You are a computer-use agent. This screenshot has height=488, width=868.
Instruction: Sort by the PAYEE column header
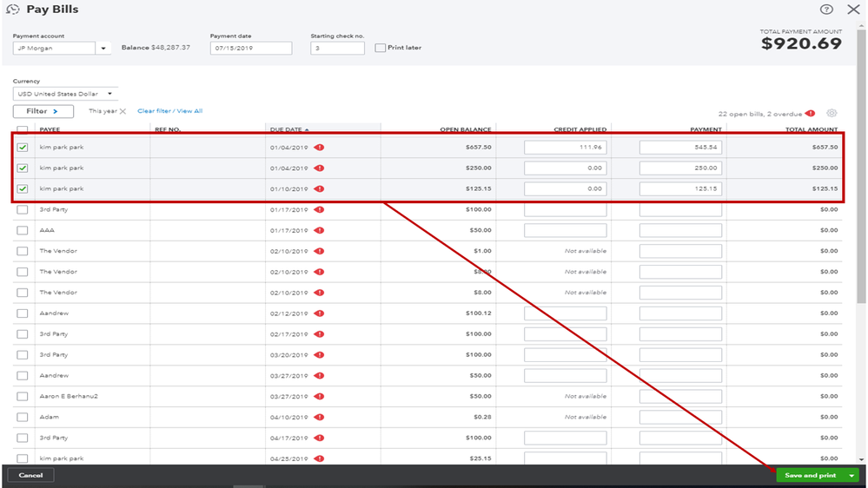50,129
